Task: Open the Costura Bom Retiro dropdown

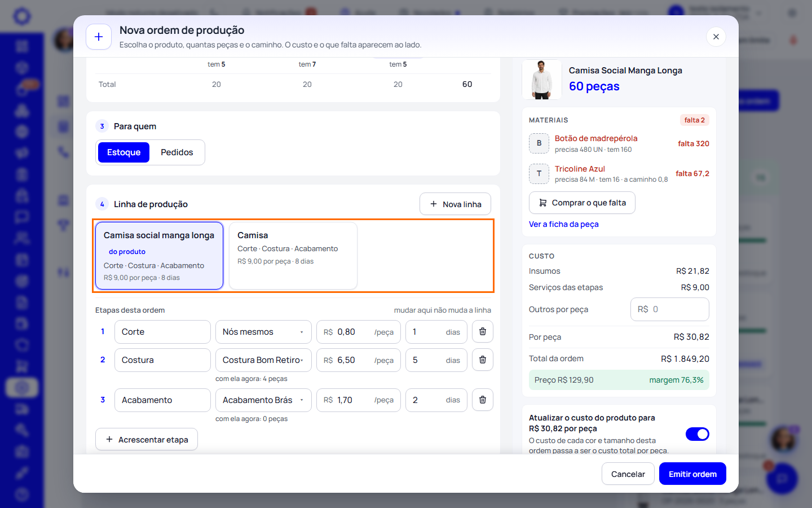Action: (x=263, y=360)
